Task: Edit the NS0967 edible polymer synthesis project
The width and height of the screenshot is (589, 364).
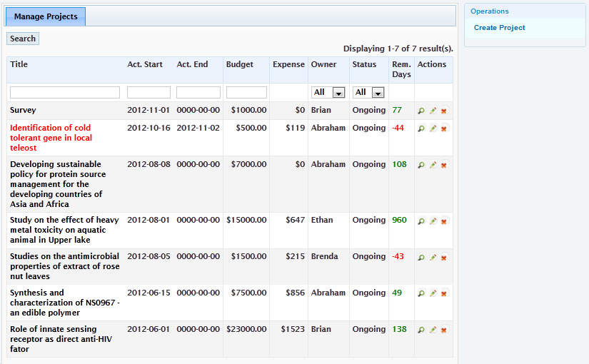Action: click(433, 294)
